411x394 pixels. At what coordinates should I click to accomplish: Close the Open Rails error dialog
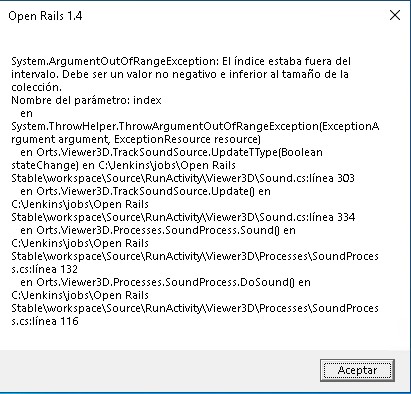pyautogui.click(x=395, y=15)
